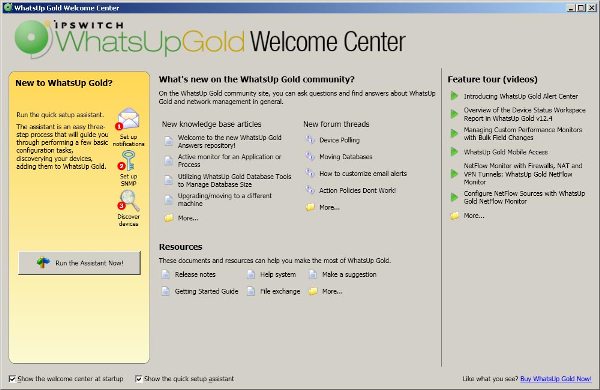Open the Getting Started Guide resource
This screenshot has width=600, height=390.
pyautogui.click(x=206, y=291)
